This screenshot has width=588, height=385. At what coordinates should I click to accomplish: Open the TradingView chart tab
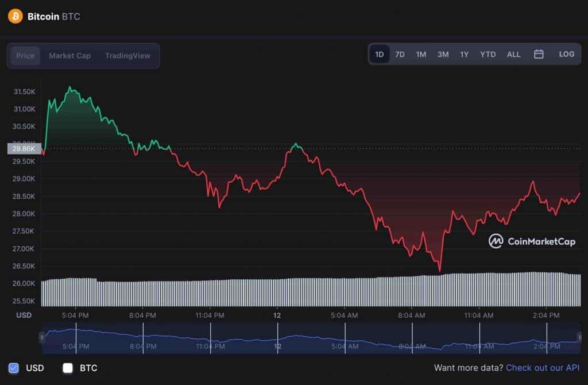pos(127,56)
